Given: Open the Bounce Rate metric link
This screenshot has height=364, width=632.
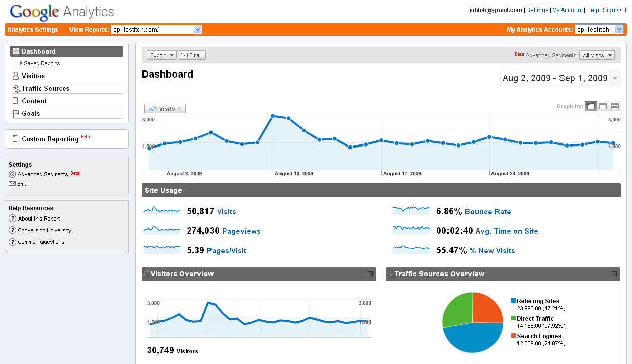Looking at the screenshot, I should [x=487, y=212].
